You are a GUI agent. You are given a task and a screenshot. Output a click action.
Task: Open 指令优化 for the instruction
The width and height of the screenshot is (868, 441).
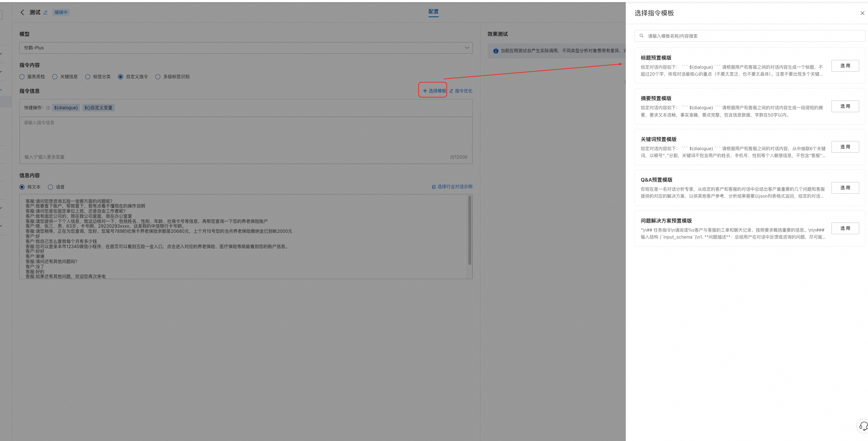461,91
